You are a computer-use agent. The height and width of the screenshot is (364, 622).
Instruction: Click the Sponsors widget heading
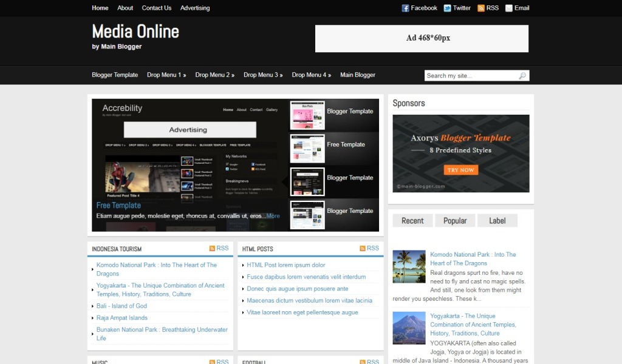[409, 103]
